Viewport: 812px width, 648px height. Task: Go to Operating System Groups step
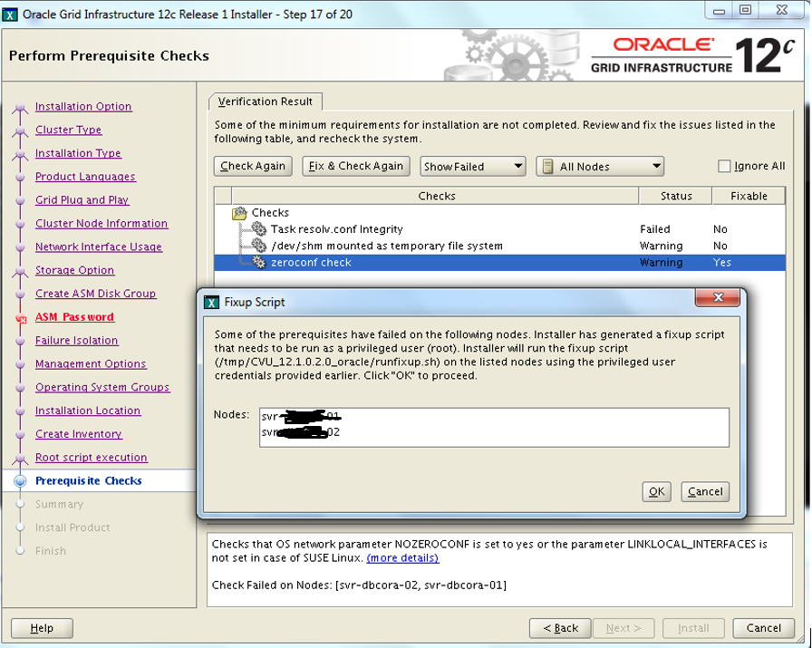pos(102,387)
